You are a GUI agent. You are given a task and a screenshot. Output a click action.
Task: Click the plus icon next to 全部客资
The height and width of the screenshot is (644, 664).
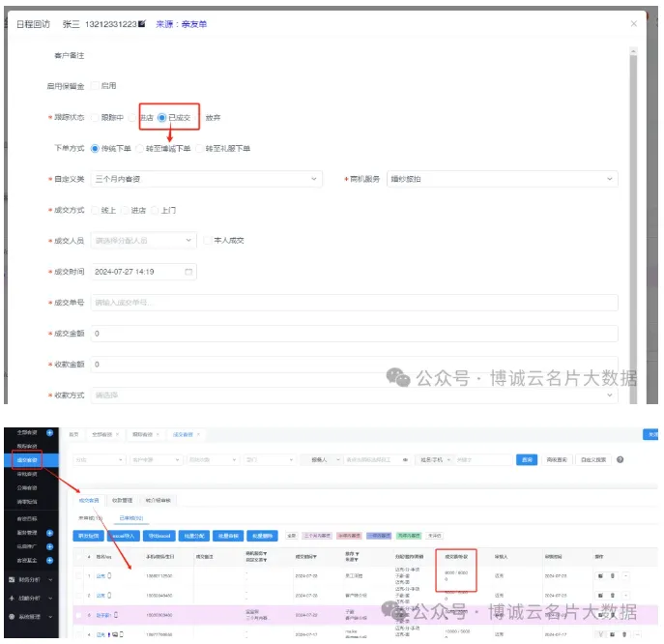point(49,432)
